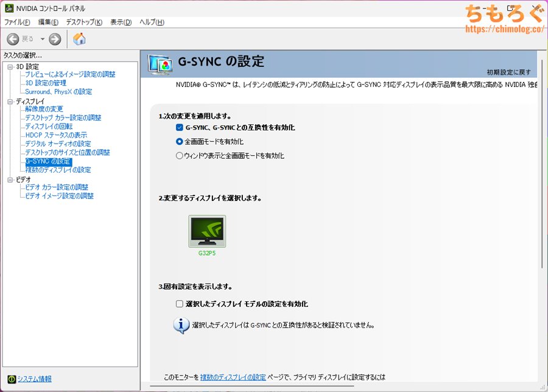Open 3D 設定の管理 tree item
Screen dimensions: 548x392
[46, 83]
